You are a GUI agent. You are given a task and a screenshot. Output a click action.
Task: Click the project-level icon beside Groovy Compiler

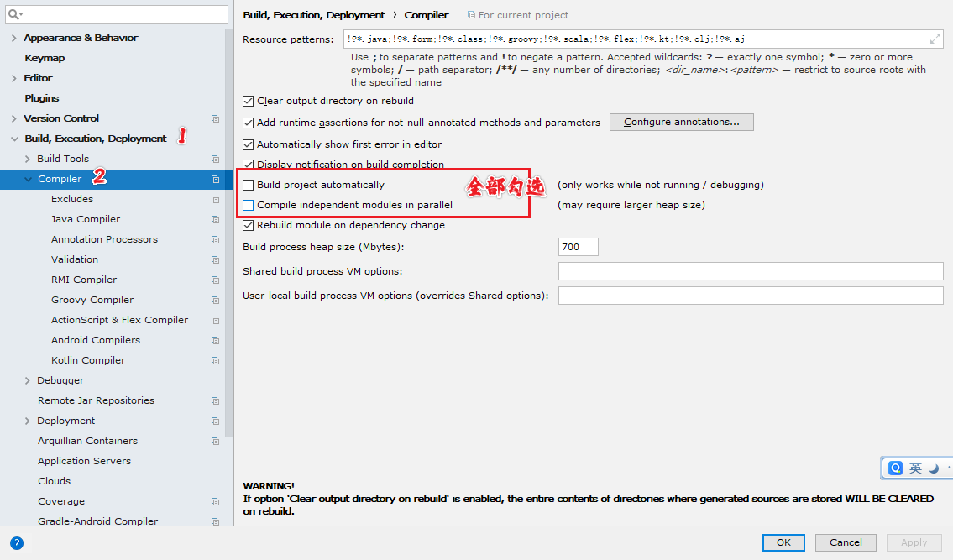tap(215, 300)
